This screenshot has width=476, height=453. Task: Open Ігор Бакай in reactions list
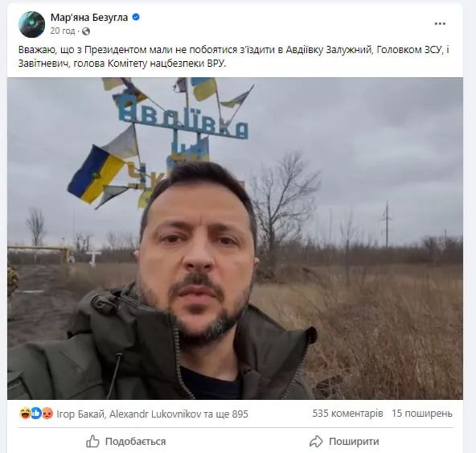[80, 414]
